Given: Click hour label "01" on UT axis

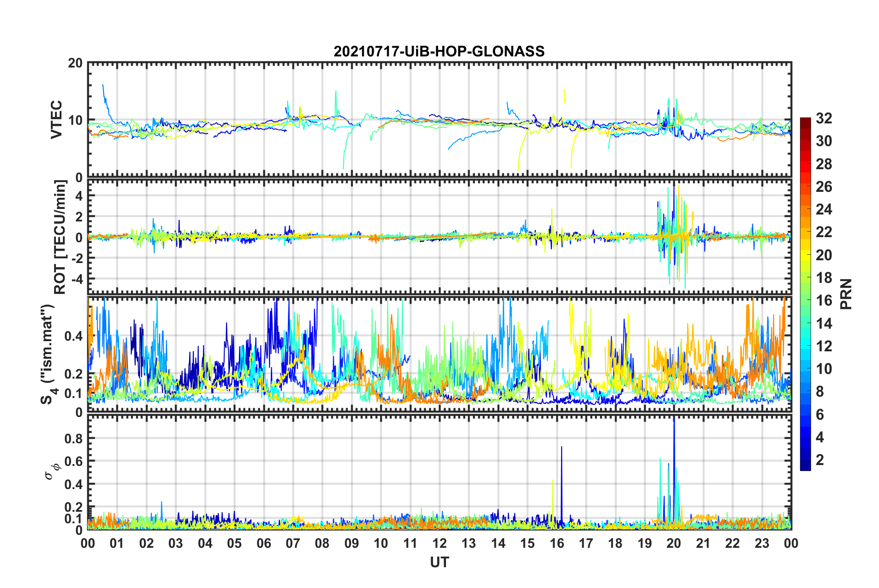Looking at the screenshot, I should coord(117,543).
